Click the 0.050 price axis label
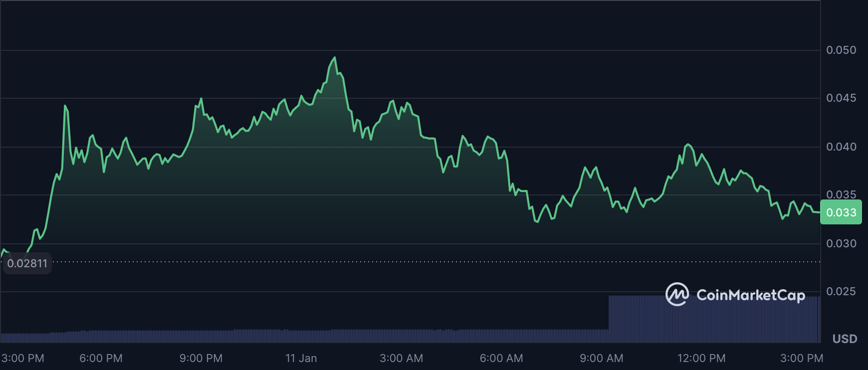868x370 pixels. click(x=841, y=50)
